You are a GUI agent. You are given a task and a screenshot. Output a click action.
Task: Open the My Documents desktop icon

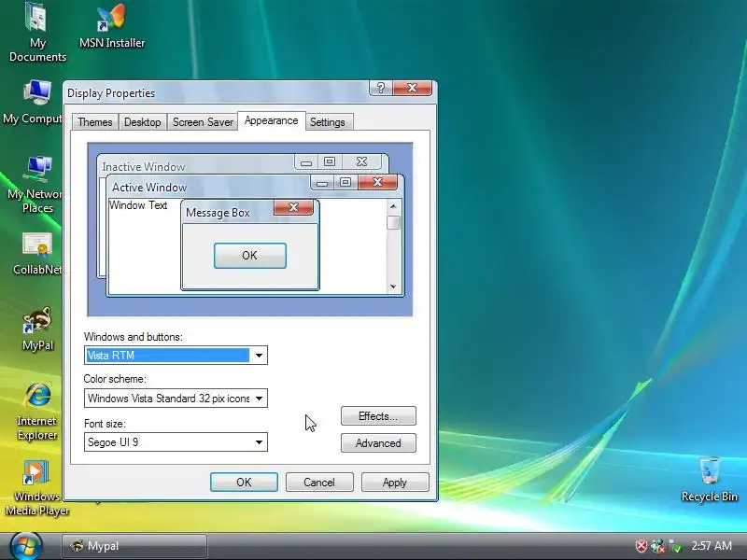click(37, 32)
